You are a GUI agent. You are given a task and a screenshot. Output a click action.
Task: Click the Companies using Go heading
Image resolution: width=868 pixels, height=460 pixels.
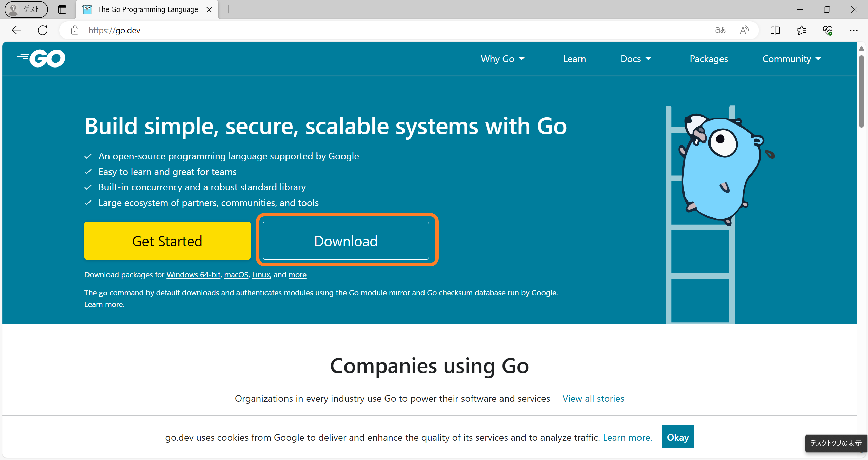click(430, 366)
